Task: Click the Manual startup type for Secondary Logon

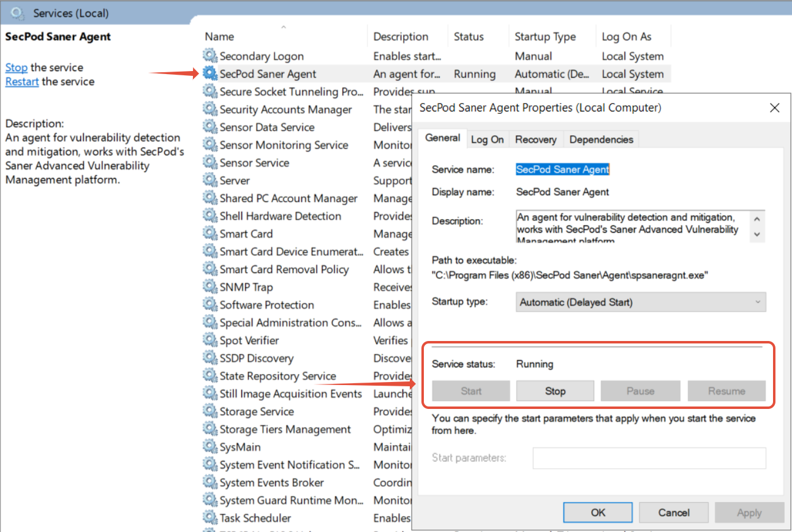Action: 534,56
